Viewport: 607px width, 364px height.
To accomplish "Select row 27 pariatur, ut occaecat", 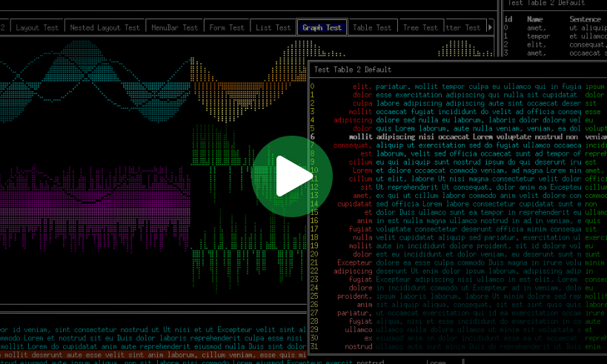I will click(x=458, y=313).
